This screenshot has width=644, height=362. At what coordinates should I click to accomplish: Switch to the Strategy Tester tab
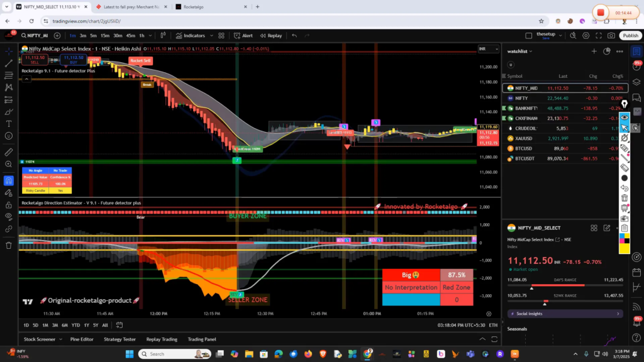120,339
